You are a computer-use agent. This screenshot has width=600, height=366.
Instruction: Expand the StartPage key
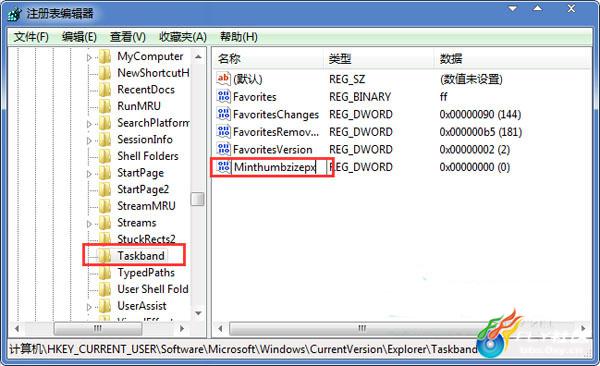89,174
